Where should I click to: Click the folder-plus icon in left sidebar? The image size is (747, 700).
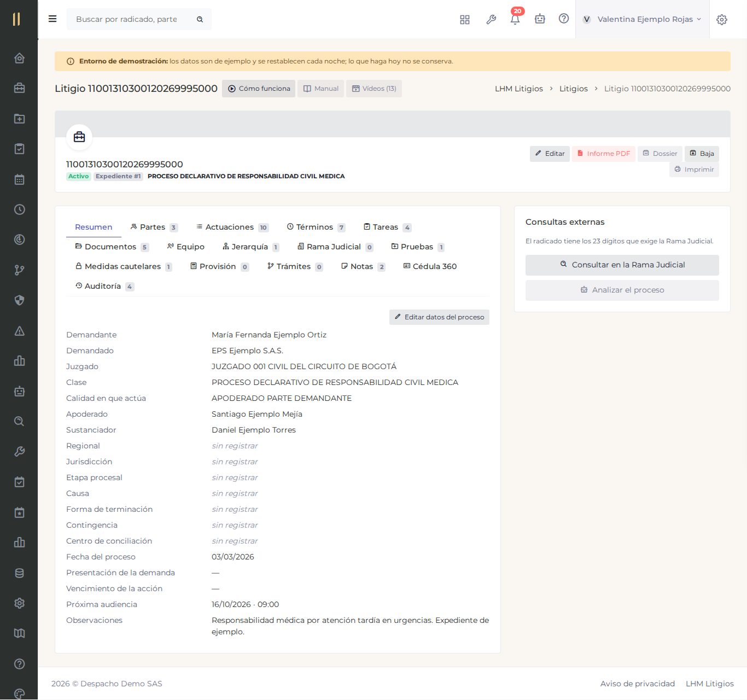(x=19, y=119)
